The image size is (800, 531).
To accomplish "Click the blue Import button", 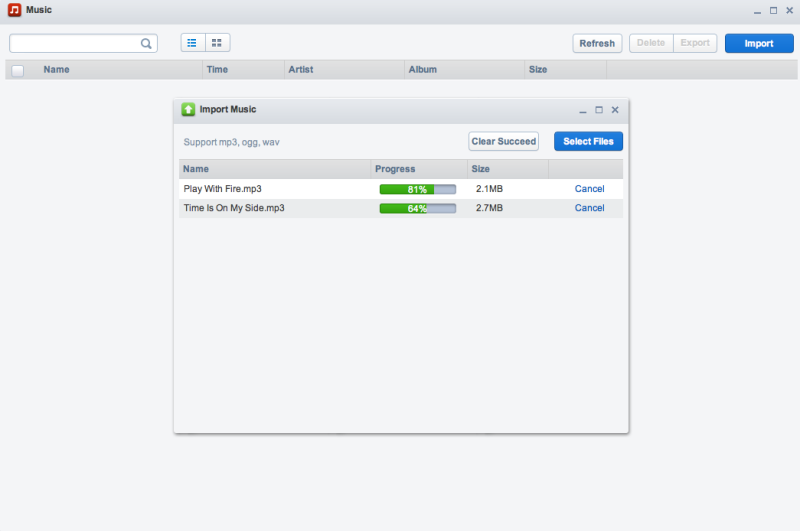I will coord(759,43).
